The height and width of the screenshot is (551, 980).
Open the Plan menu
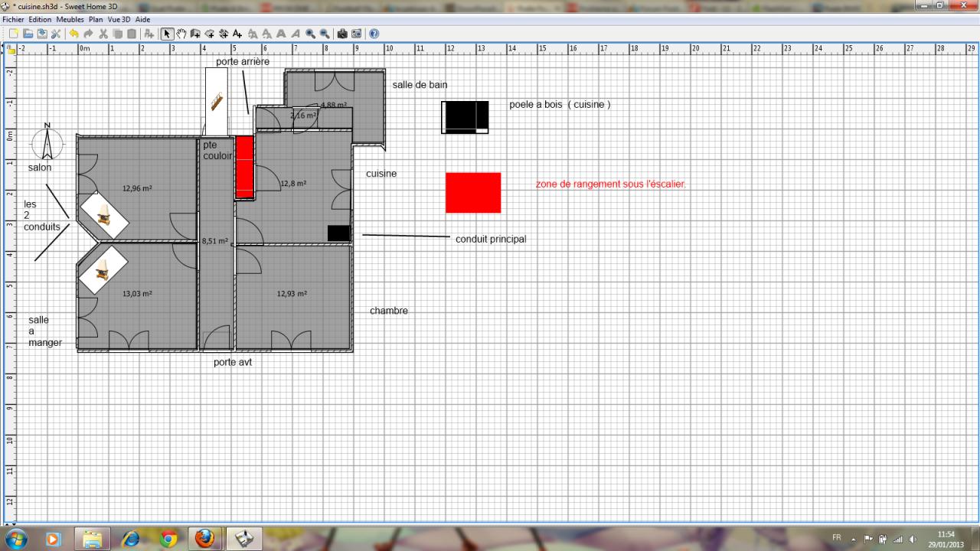[96, 19]
